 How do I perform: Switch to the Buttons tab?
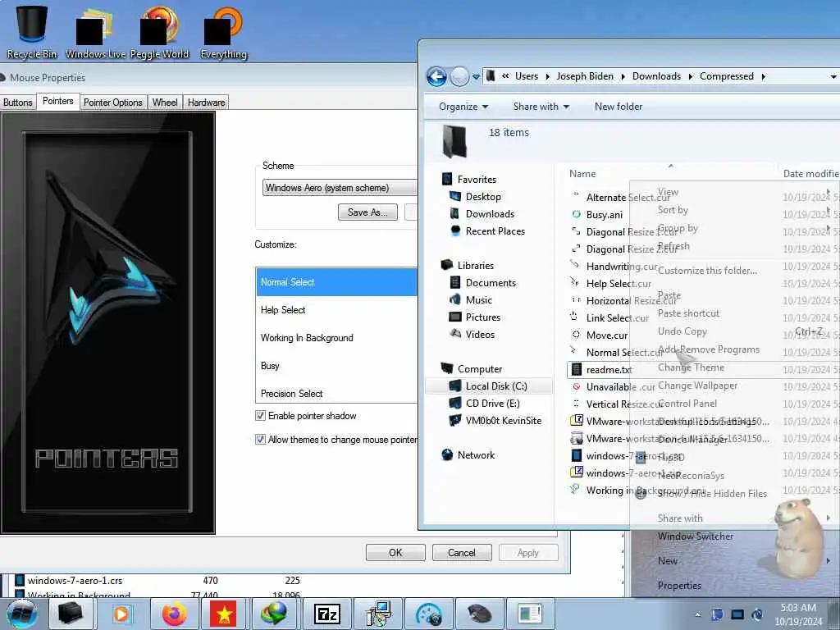click(18, 103)
